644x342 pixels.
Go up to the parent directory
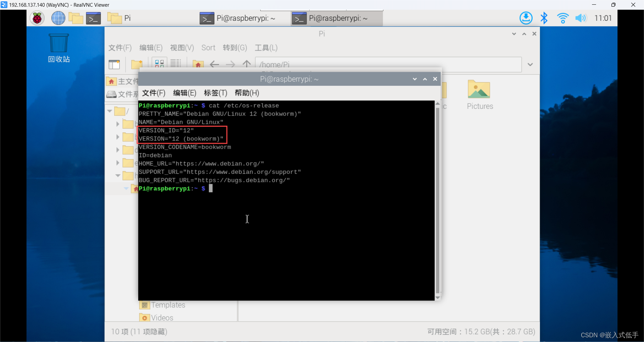247,64
